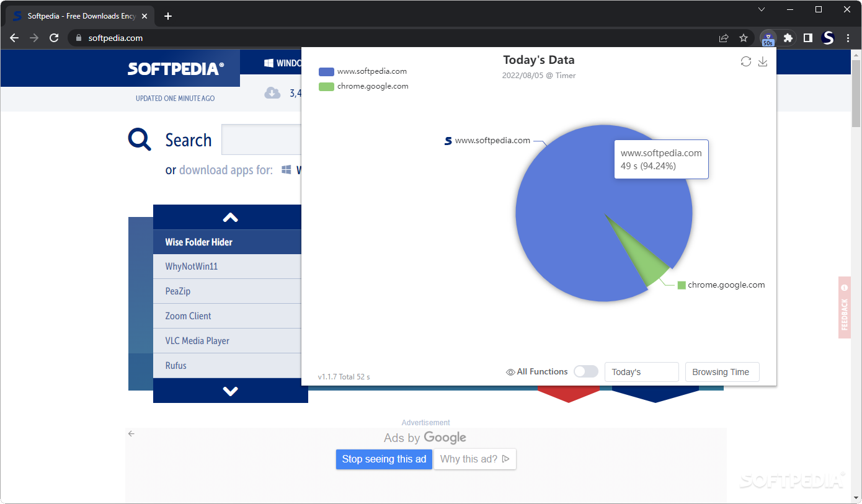The height and width of the screenshot is (504, 862).
Task: Open Chrome tab search chevron
Action: (762, 9)
